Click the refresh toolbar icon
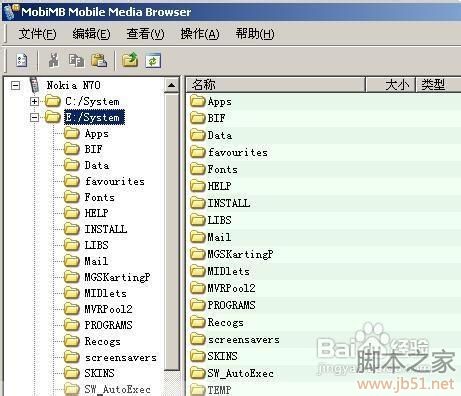The image size is (461, 396). click(153, 61)
